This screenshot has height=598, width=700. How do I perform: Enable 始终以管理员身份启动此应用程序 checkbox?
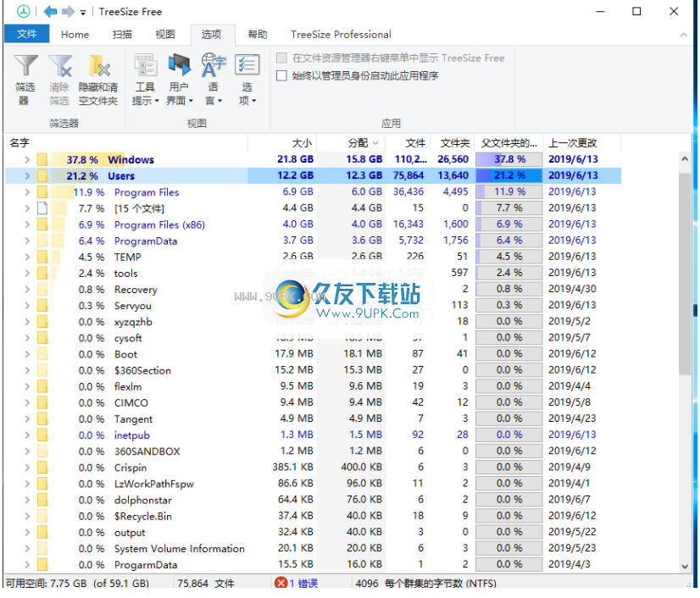tap(281, 75)
